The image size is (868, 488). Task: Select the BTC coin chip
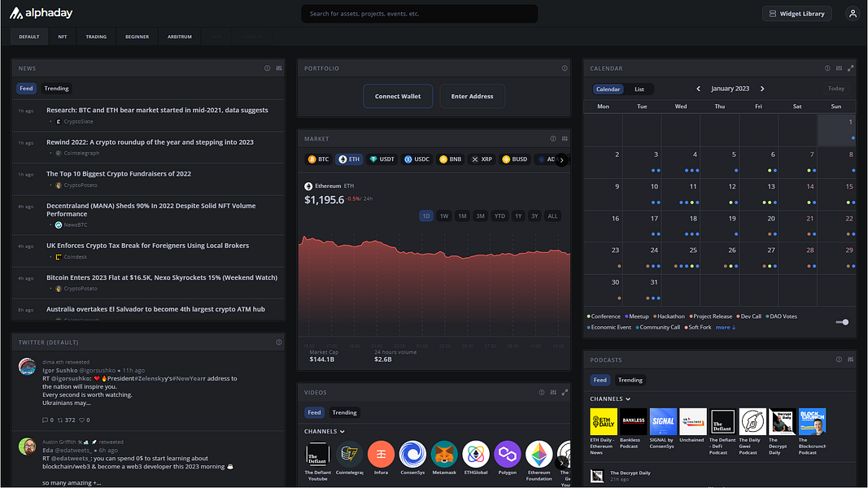click(318, 159)
